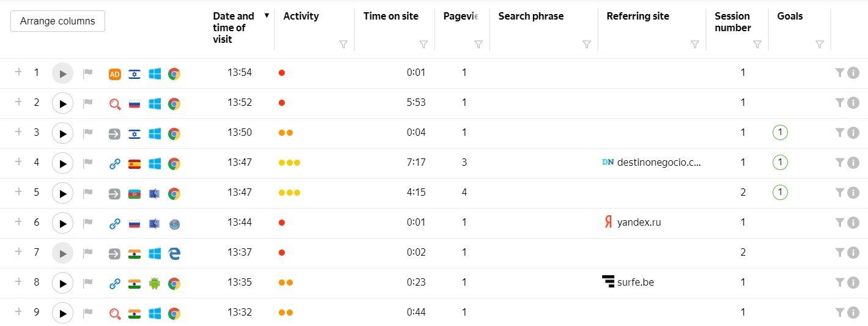Image resolution: width=868 pixels, height=326 pixels.
Task: Expand visit row 8 details
Action: [x=18, y=282]
